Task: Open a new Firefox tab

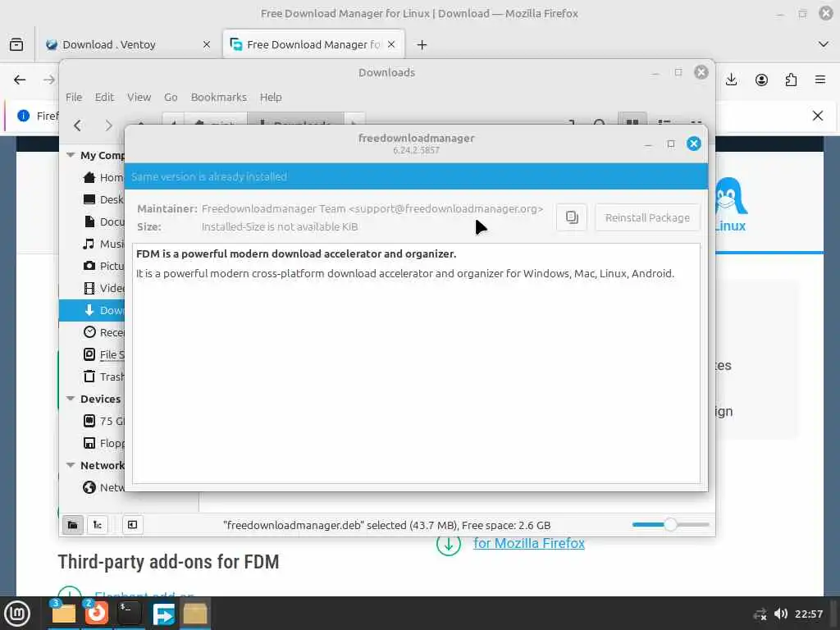Action: click(x=422, y=44)
